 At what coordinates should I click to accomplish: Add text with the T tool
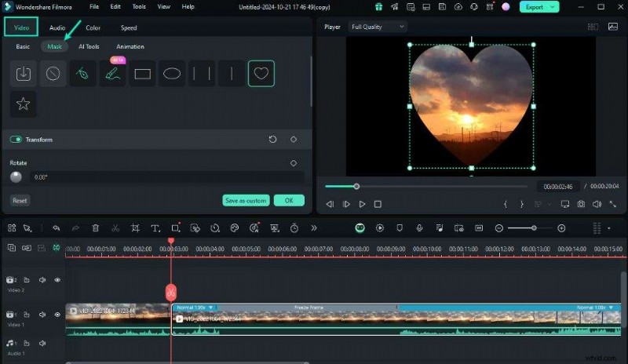(155, 228)
